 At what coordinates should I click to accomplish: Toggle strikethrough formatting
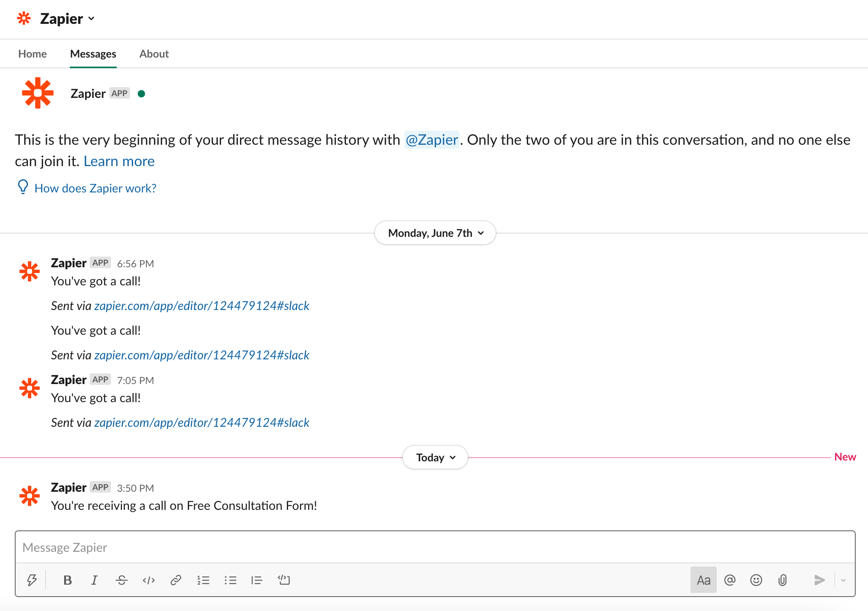point(122,580)
